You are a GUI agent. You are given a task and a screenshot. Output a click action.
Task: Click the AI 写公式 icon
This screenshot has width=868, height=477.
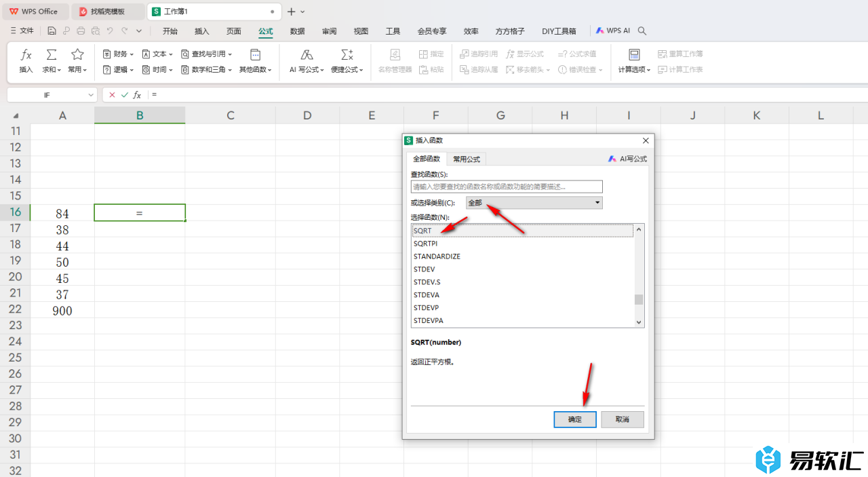coord(307,55)
